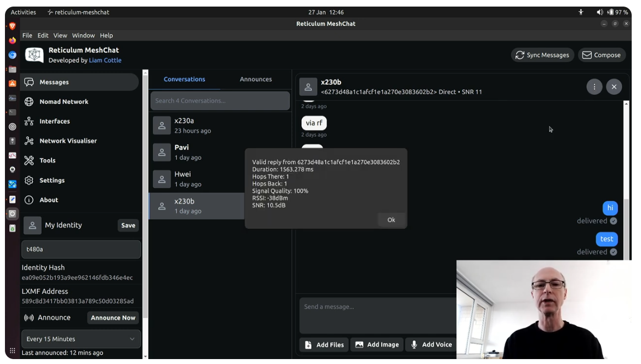Viewport: 641px width, 364px height.
Task: Click the 'test' sent message bubble
Action: click(606, 239)
